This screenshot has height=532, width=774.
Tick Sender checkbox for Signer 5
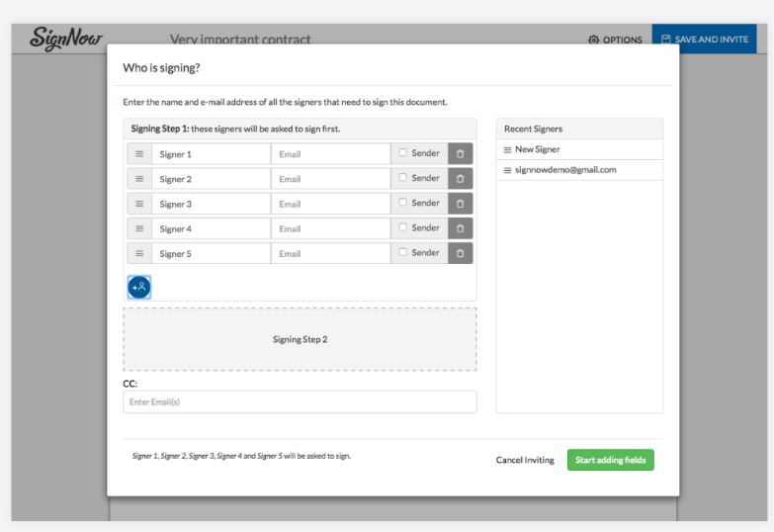point(402,252)
